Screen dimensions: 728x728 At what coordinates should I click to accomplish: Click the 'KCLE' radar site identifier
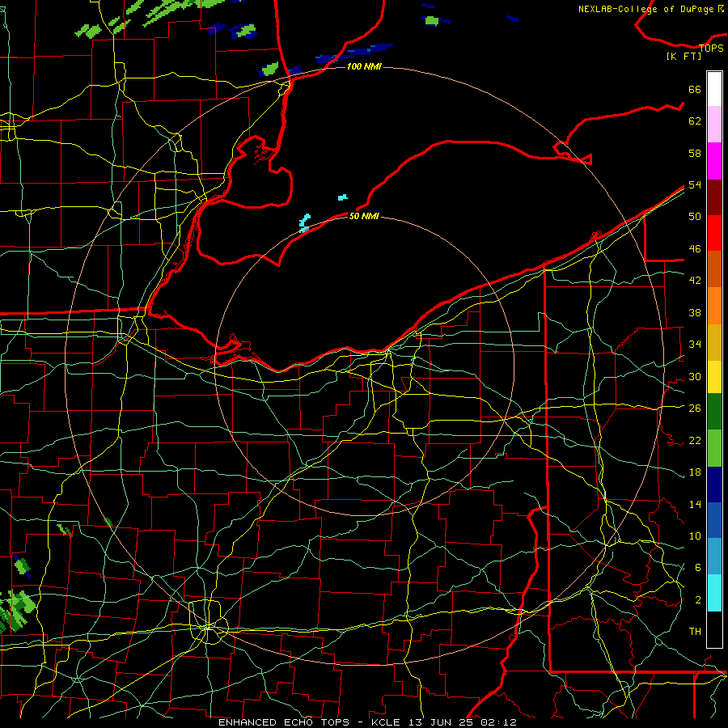click(x=385, y=722)
